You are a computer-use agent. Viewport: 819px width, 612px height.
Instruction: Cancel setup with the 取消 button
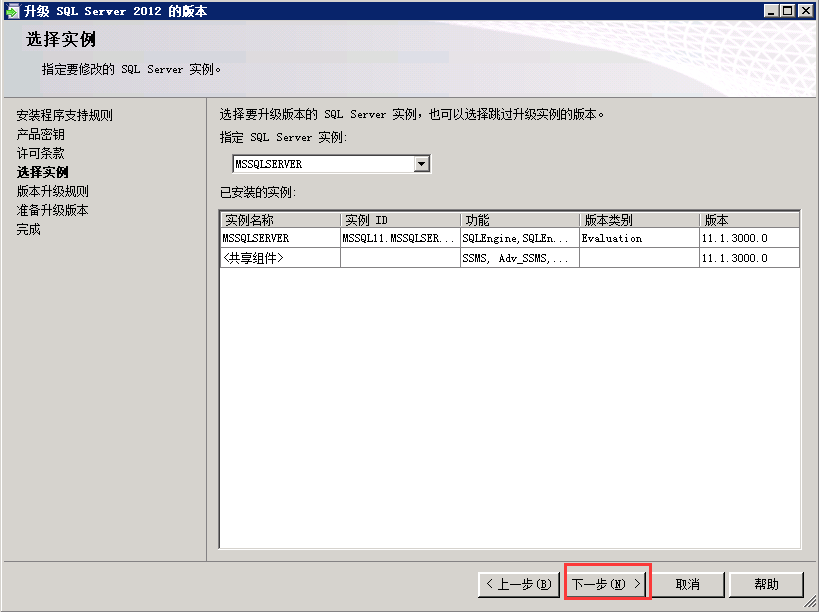[687, 584]
